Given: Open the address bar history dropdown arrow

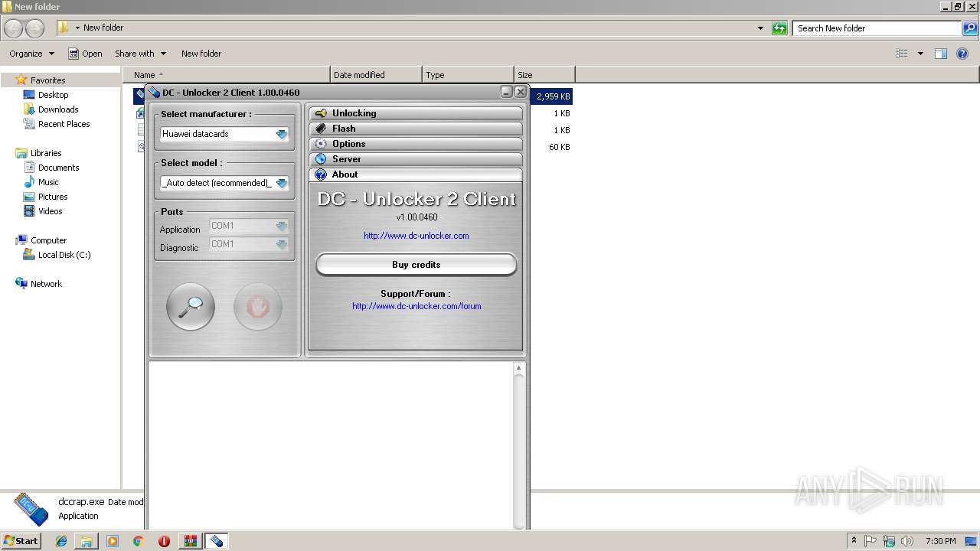Looking at the screenshot, I should 760,28.
